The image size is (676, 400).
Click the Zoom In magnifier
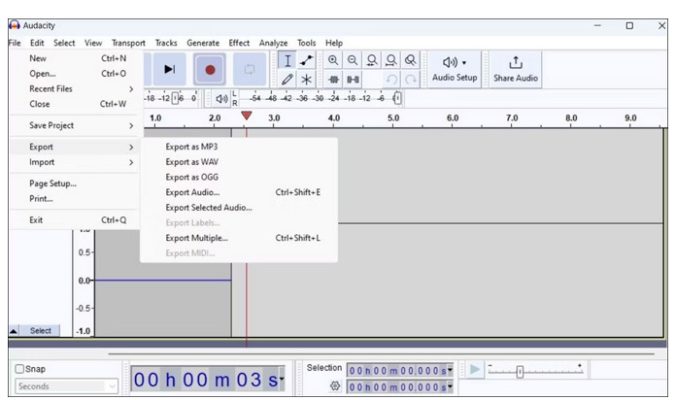point(333,60)
